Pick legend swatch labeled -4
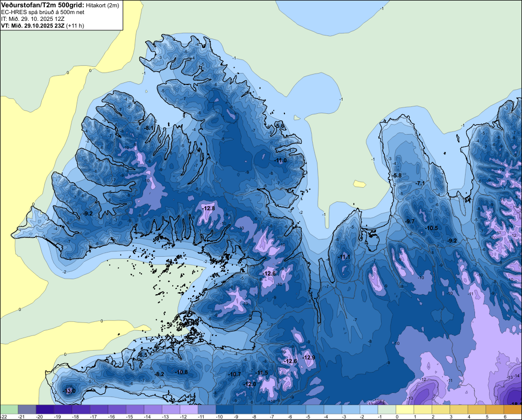Viewport: 522px width, 420px height. [x=333, y=409]
